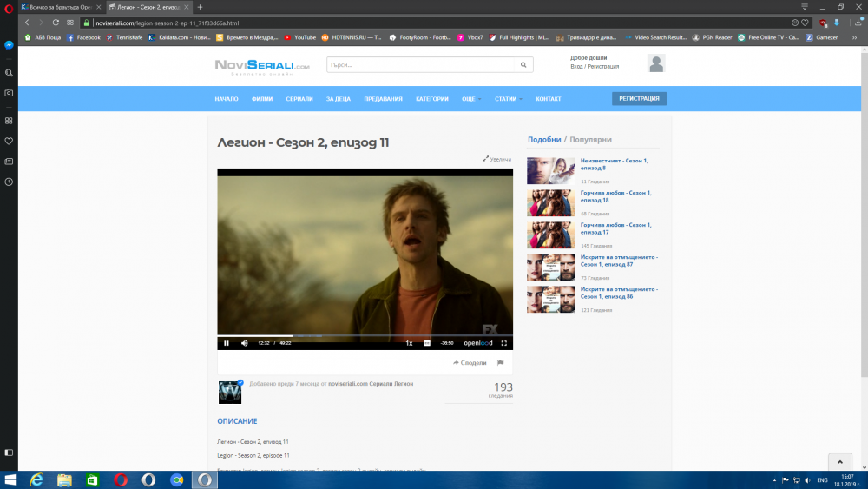This screenshot has height=489, width=868.
Task: Toggle subtitles in the video player
Action: pos(427,343)
